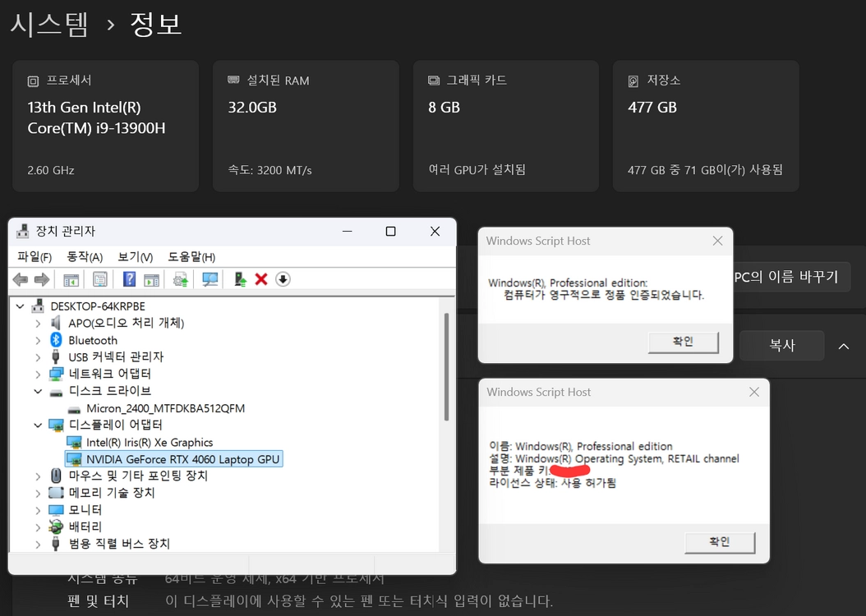Click 확인 in the activation status dialog

click(x=684, y=342)
